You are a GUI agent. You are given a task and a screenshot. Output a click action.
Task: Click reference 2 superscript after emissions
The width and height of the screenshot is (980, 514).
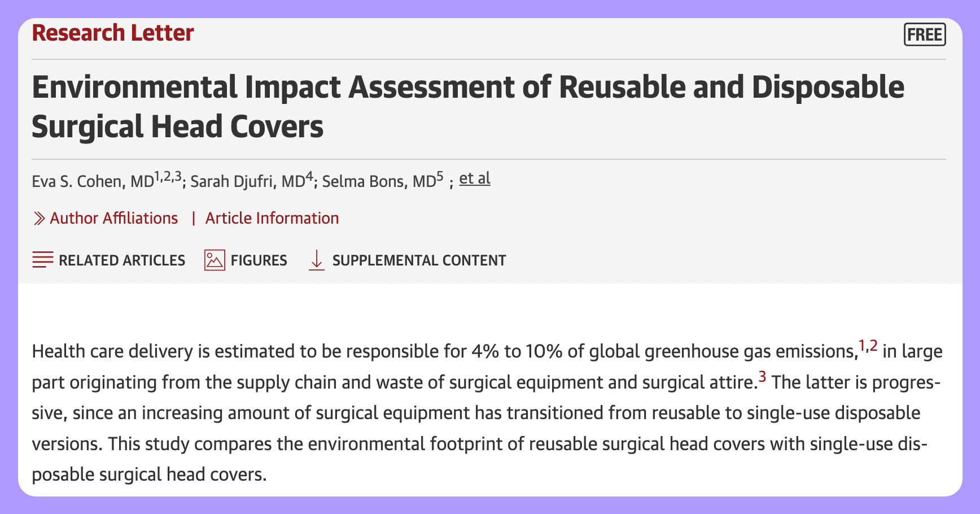click(873, 345)
